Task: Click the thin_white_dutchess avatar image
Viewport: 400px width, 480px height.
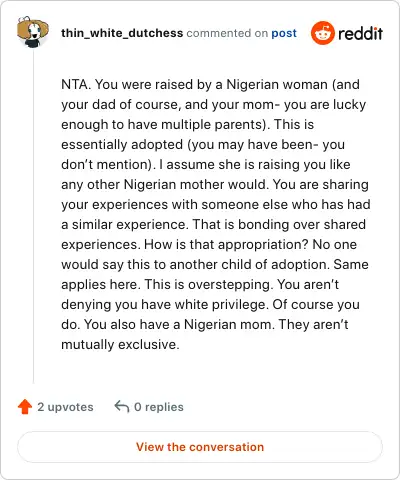Action: (x=33, y=32)
